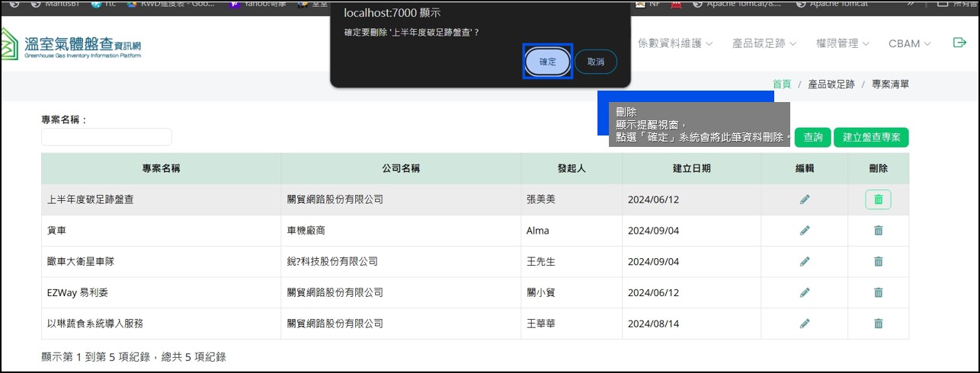The image size is (980, 373).
Task: Edit the 上半年度碳足跡盤查 project with the pencil
Action: [805, 199]
